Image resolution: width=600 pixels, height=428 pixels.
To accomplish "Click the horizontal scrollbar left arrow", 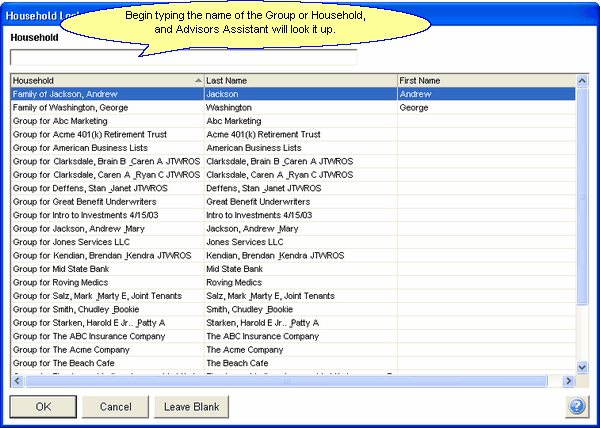I will click(17, 381).
